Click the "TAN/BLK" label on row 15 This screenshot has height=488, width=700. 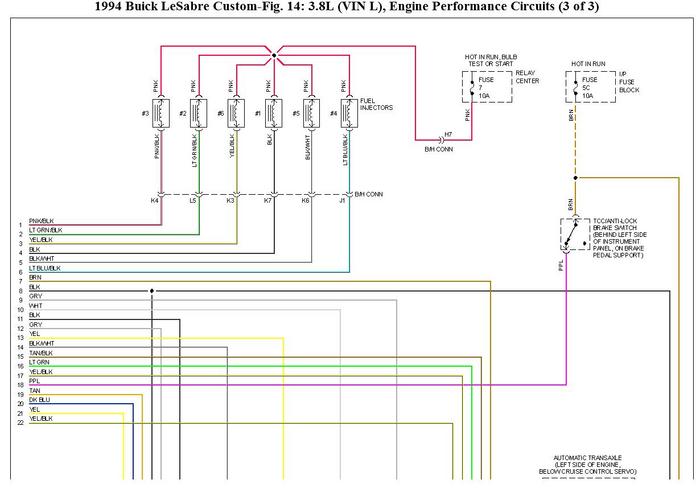pyautogui.click(x=41, y=353)
